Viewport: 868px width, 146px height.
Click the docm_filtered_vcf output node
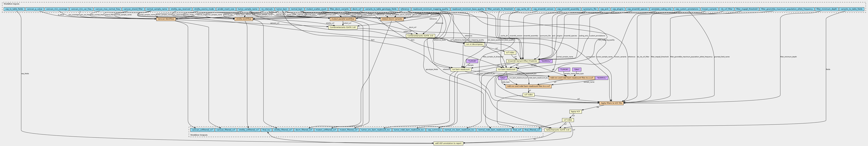coord(304,130)
